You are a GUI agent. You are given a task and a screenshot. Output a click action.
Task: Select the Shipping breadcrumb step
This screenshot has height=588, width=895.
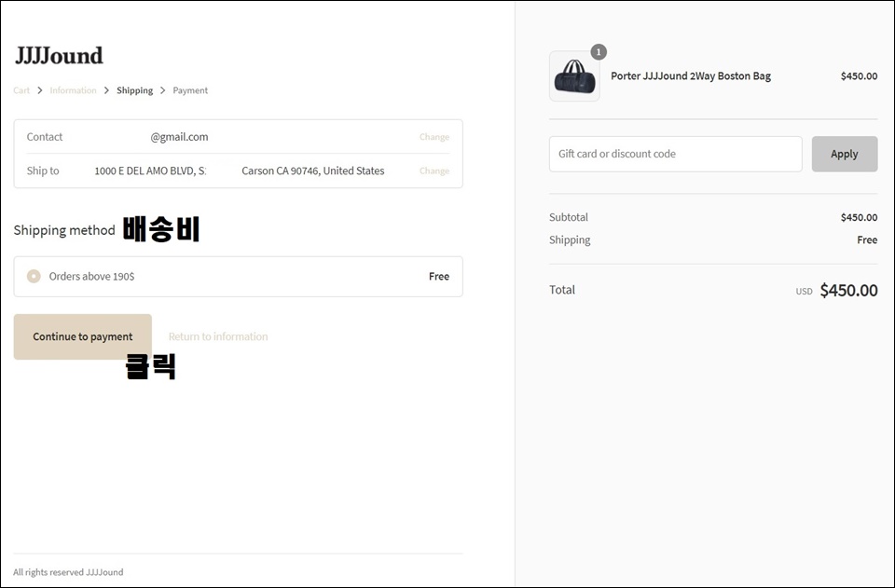134,90
